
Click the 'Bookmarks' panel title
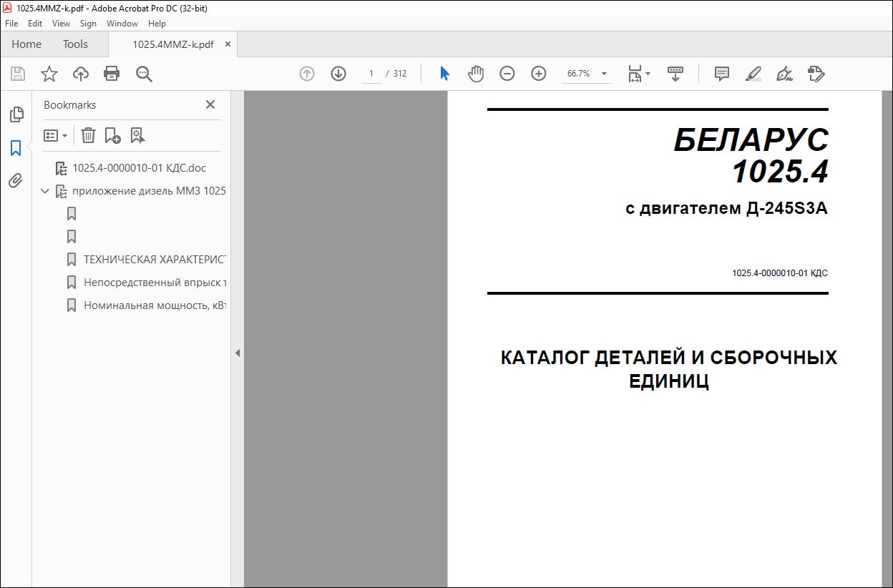click(x=69, y=104)
